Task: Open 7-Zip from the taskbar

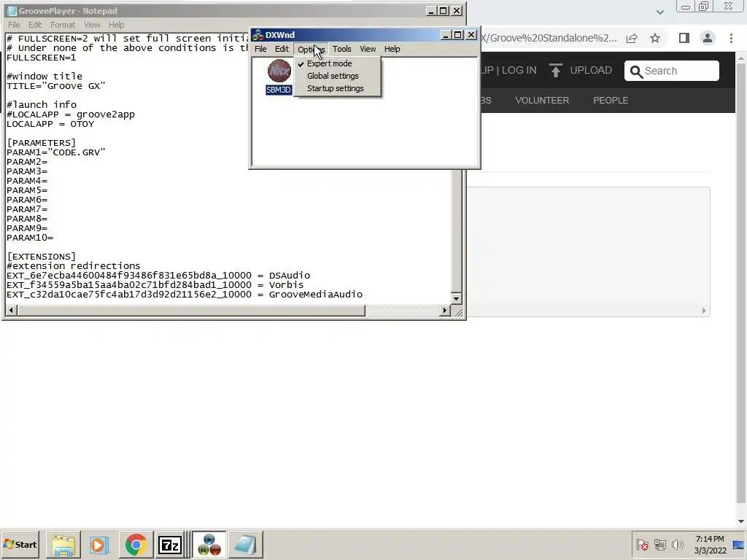Action: (169, 545)
